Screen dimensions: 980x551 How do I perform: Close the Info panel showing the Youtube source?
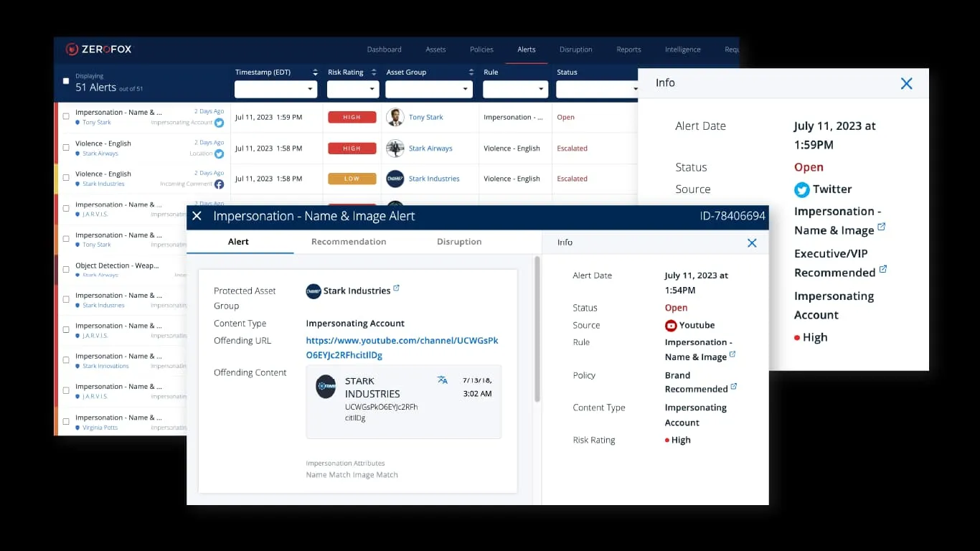click(x=752, y=243)
